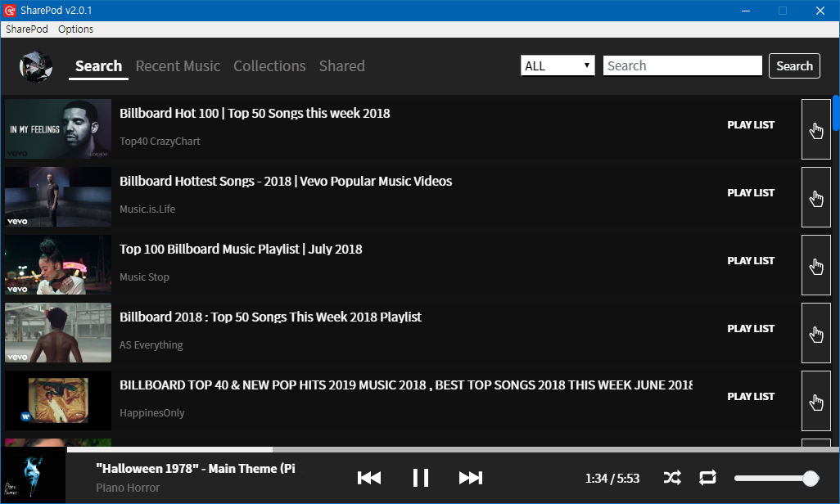Skip to the next track
The image size is (840, 504).
471,478
